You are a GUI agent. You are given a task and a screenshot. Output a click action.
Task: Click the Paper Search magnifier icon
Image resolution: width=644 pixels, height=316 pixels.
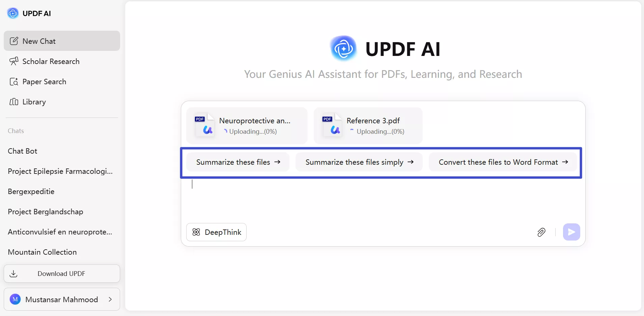click(14, 82)
